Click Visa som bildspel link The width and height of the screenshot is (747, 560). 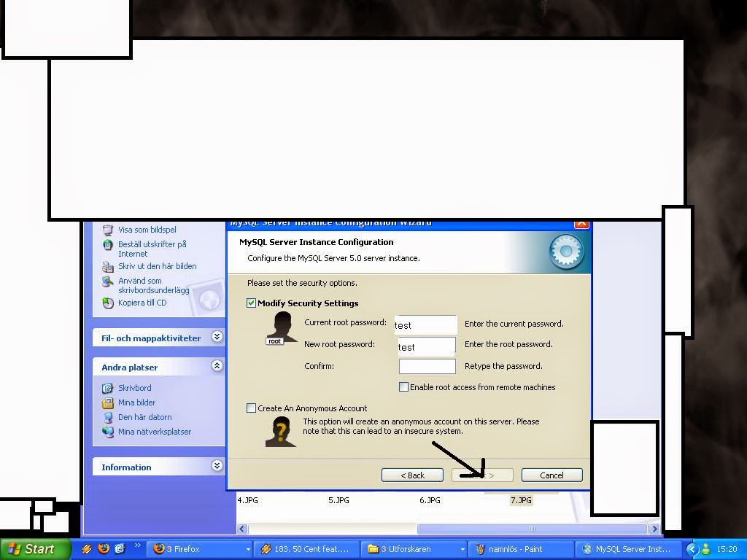pos(147,230)
